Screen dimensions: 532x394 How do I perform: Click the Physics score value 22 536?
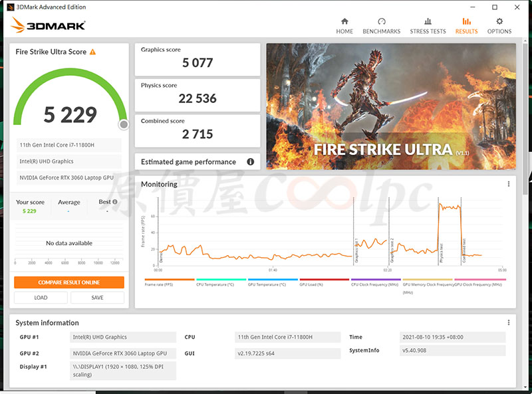(x=198, y=98)
